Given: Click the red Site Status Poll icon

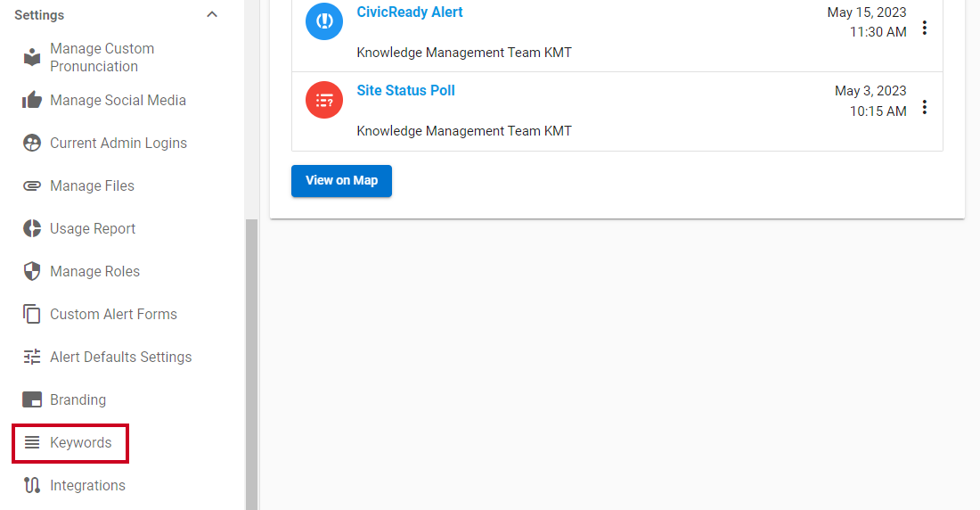Looking at the screenshot, I should [323, 100].
